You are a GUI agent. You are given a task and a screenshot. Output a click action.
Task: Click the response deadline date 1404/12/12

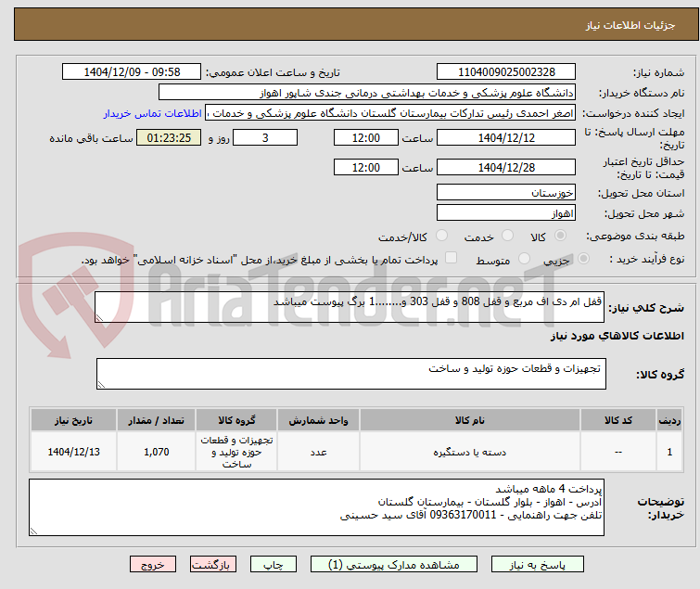tap(506, 137)
